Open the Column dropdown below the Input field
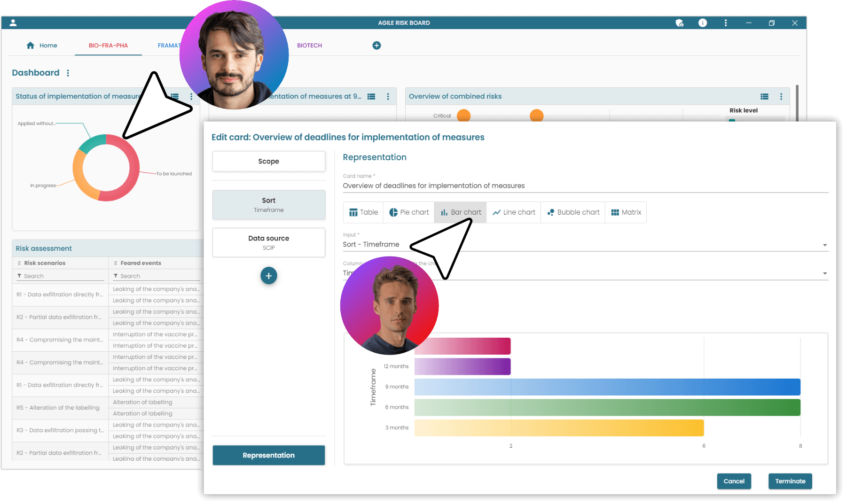 (825, 272)
